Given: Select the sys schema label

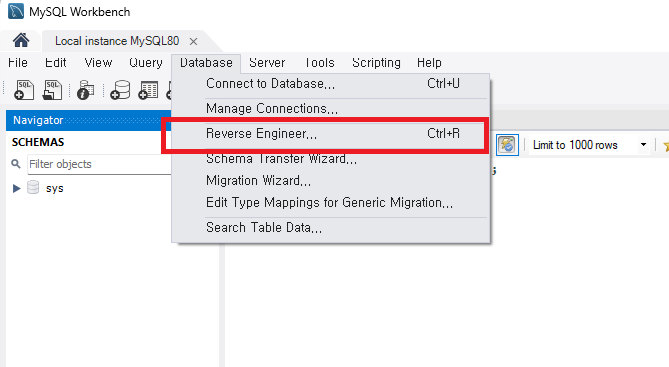Looking at the screenshot, I should [x=55, y=188].
